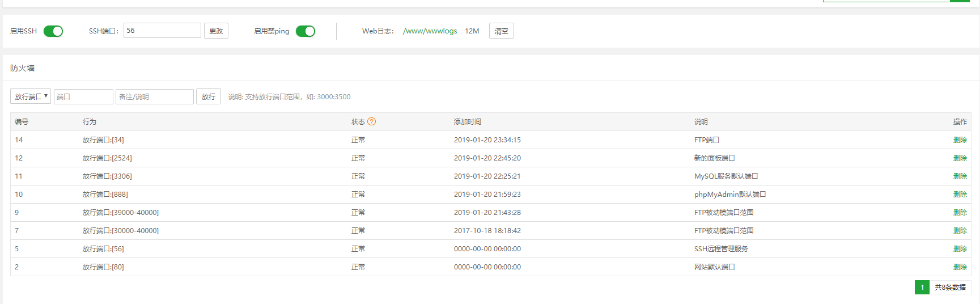The height and width of the screenshot is (304, 980).
Task: Delete the phpMyAdmin port 888 rule
Action: point(960,195)
